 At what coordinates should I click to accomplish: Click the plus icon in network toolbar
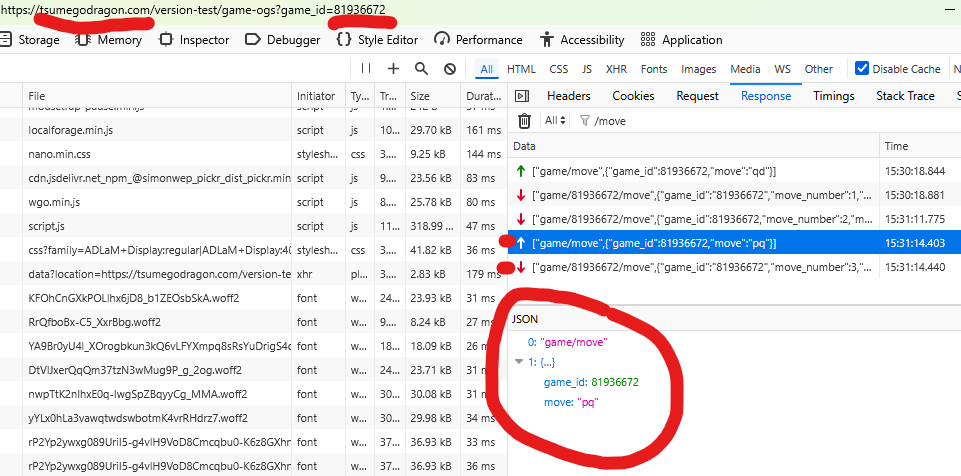[x=393, y=69]
